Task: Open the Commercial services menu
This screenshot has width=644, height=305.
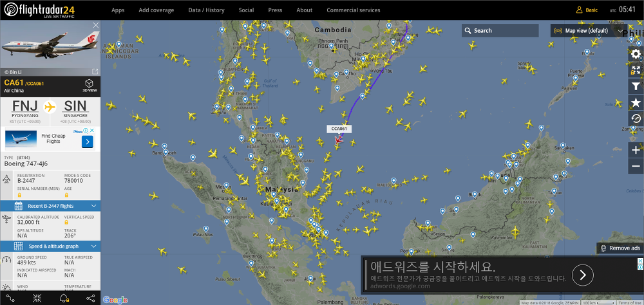Action: click(x=353, y=10)
